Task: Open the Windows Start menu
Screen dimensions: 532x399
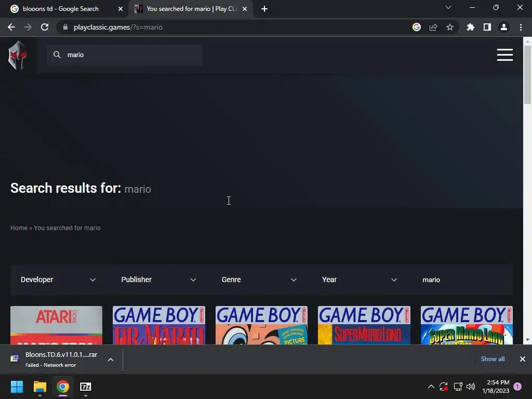Action: 17,387
